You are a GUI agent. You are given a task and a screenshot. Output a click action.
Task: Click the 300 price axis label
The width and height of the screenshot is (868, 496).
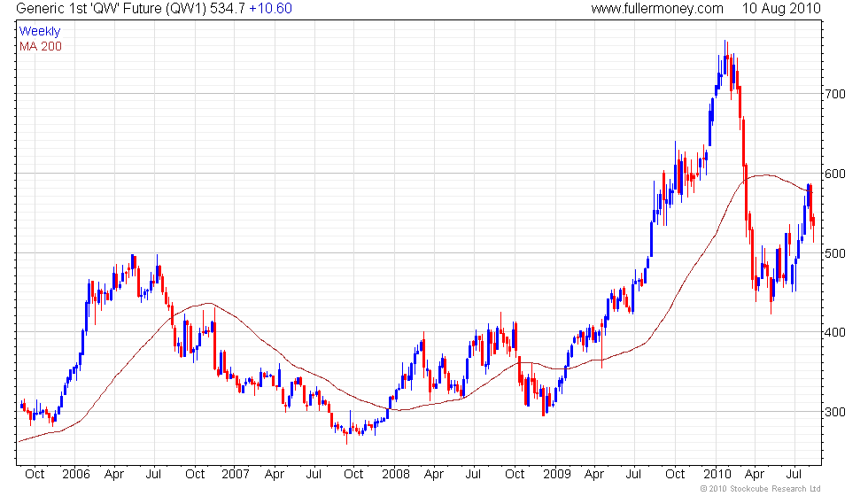pos(834,413)
